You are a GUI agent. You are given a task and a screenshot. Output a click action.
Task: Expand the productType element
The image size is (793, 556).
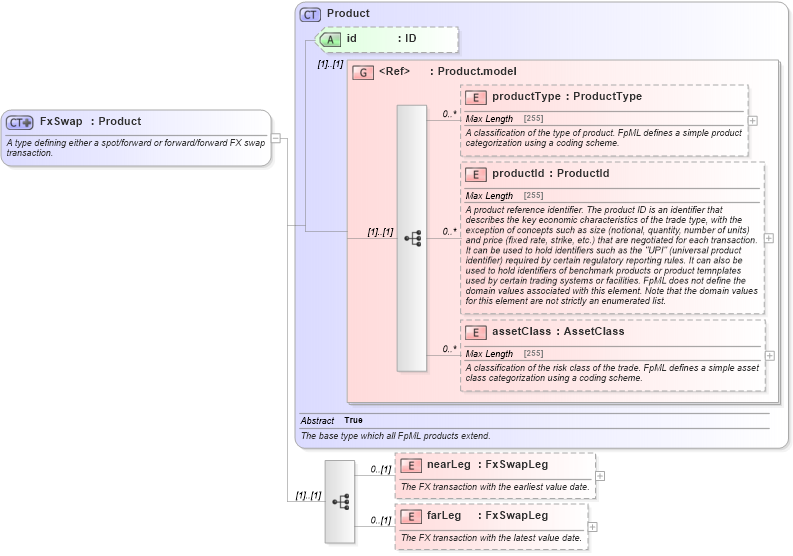pos(753,120)
